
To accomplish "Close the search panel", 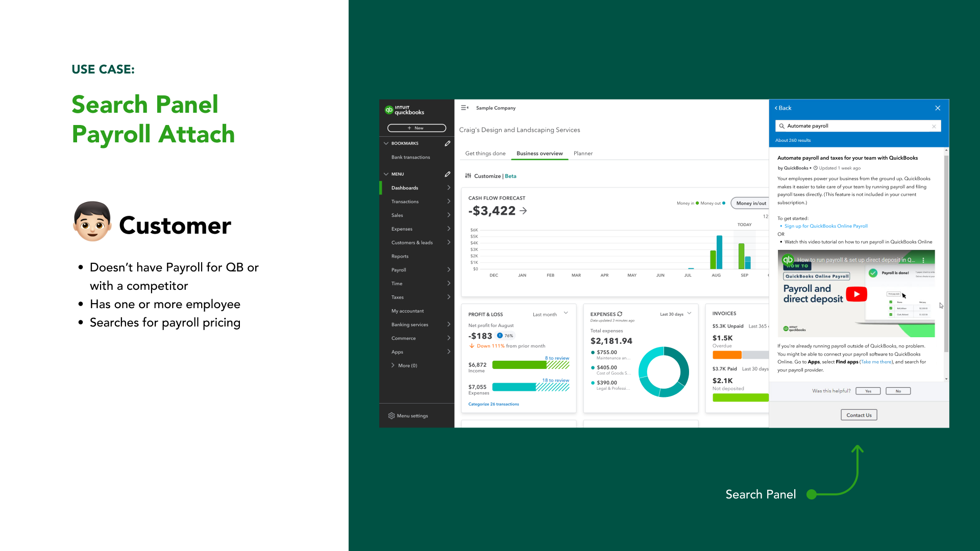I will (x=938, y=108).
